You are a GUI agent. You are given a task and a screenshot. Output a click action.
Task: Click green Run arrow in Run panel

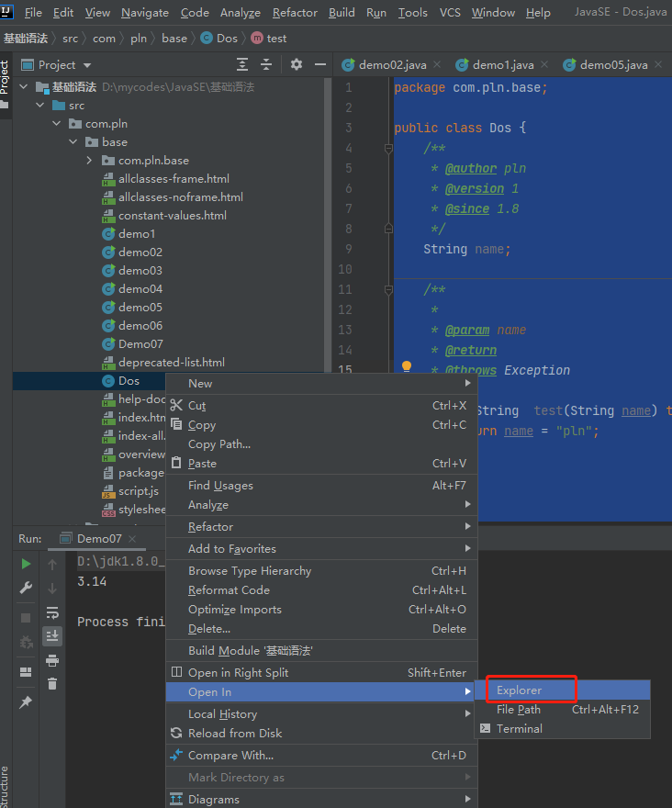[x=26, y=564]
